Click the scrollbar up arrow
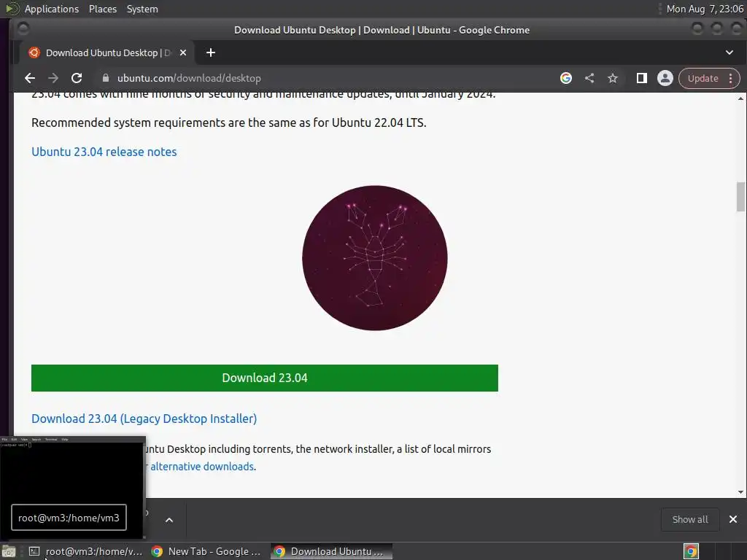This screenshot has height=560, width=747. point(740,98)
